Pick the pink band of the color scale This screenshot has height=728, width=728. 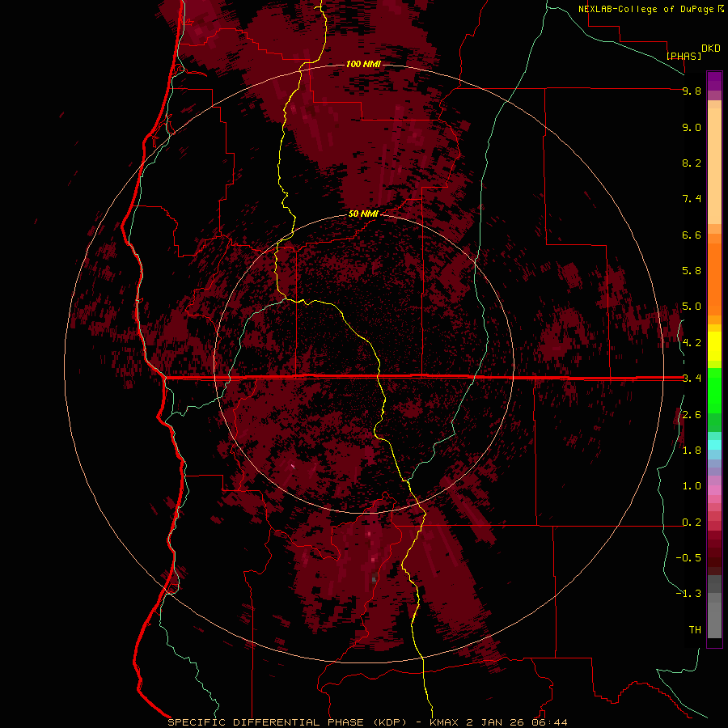(x=714, y=490)
